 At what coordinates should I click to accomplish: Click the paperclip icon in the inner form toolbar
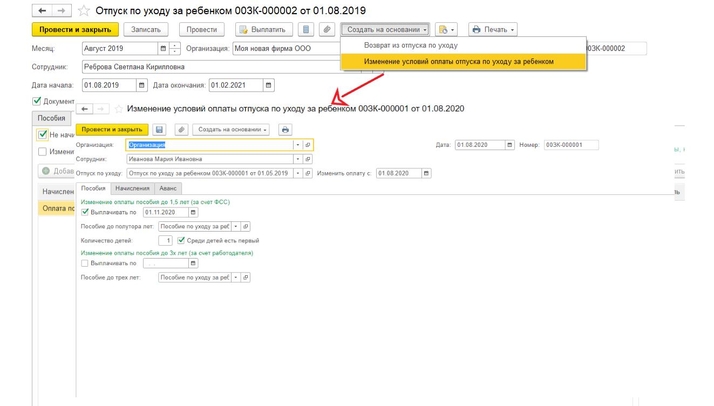click(x=181, y=129)
